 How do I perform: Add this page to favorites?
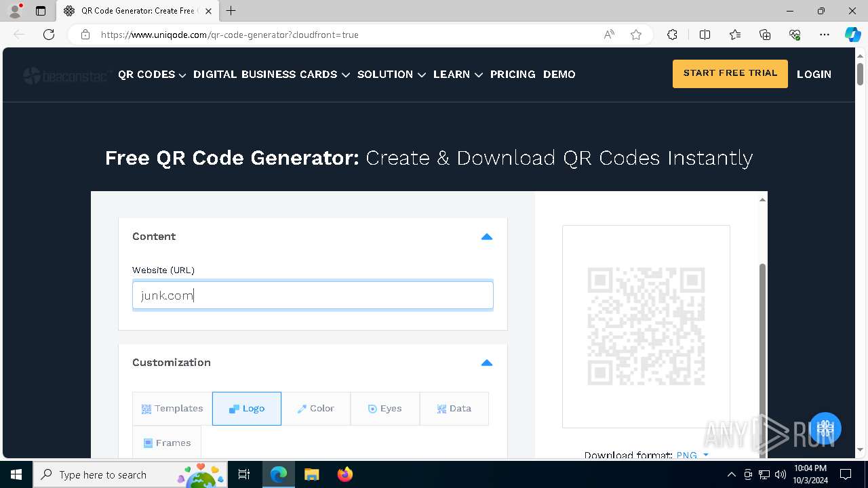tap(636, 35)
